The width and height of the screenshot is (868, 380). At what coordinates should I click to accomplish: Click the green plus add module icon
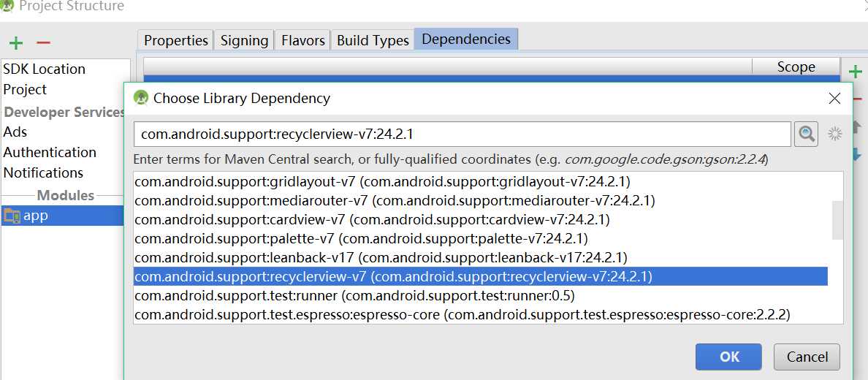click(x=16, y=42)
